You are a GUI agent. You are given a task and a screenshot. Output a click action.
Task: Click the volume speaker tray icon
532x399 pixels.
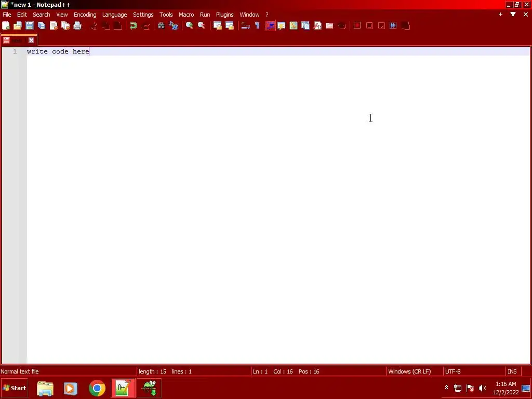click(x=483, y=388)
